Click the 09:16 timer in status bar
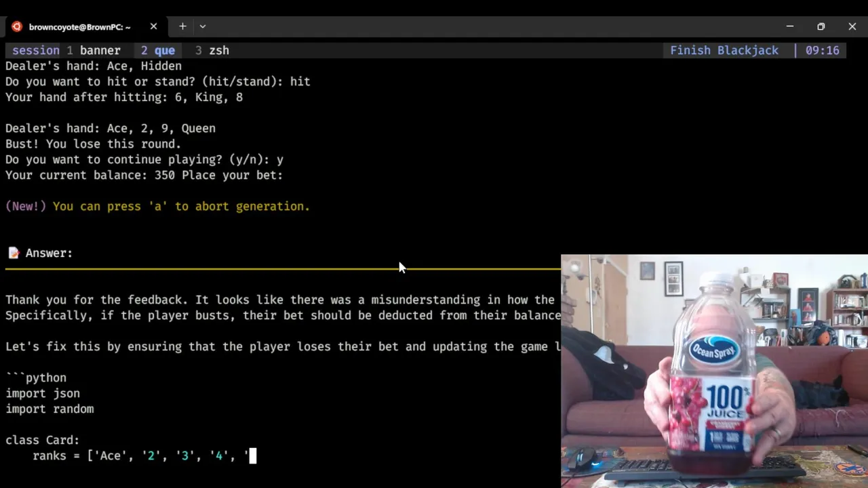Screen dimensions: 868x488 coord(822,50)
